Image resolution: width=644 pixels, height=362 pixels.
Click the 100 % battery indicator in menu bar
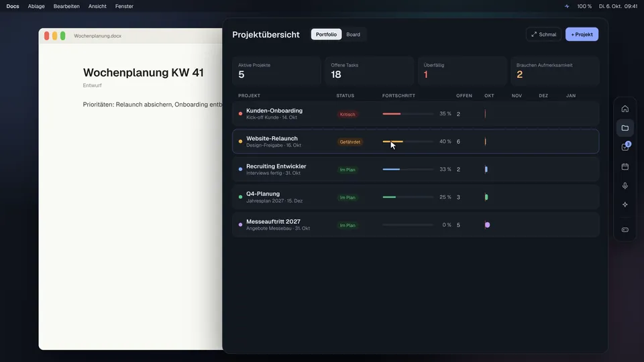click(x=584, y=6)
